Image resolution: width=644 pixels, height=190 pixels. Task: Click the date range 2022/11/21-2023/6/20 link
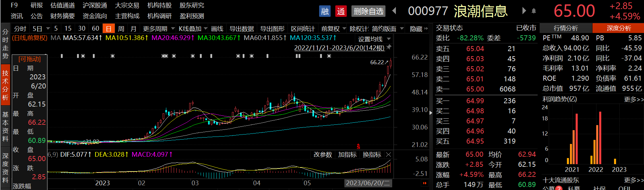339,48
